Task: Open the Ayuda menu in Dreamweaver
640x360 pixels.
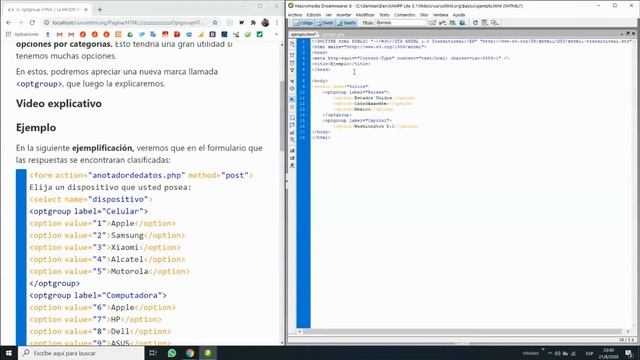Action: (459, 15)
